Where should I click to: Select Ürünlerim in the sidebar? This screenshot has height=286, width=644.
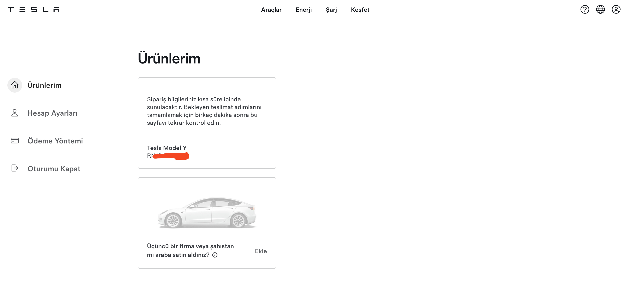coord(45,85)
